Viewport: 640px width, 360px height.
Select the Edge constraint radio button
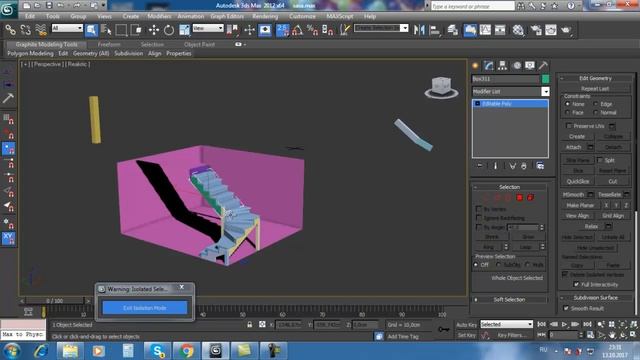pyautogui.click(x=596, y=104)
